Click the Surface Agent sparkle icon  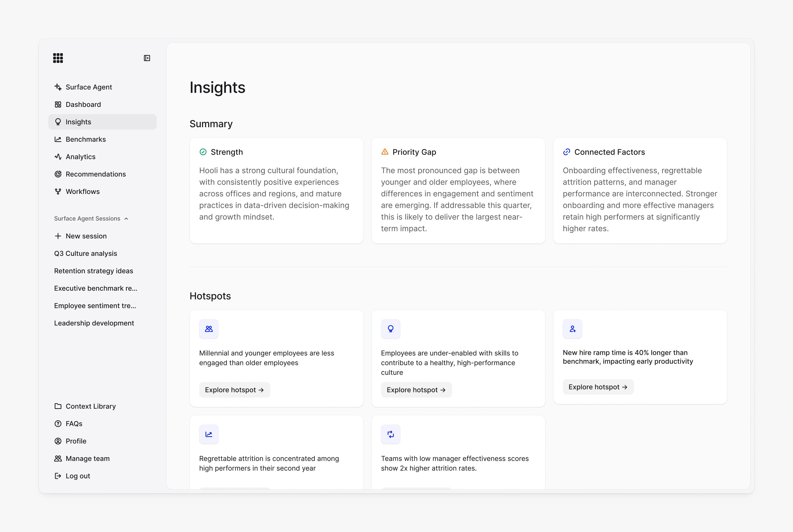coord(58,87)
